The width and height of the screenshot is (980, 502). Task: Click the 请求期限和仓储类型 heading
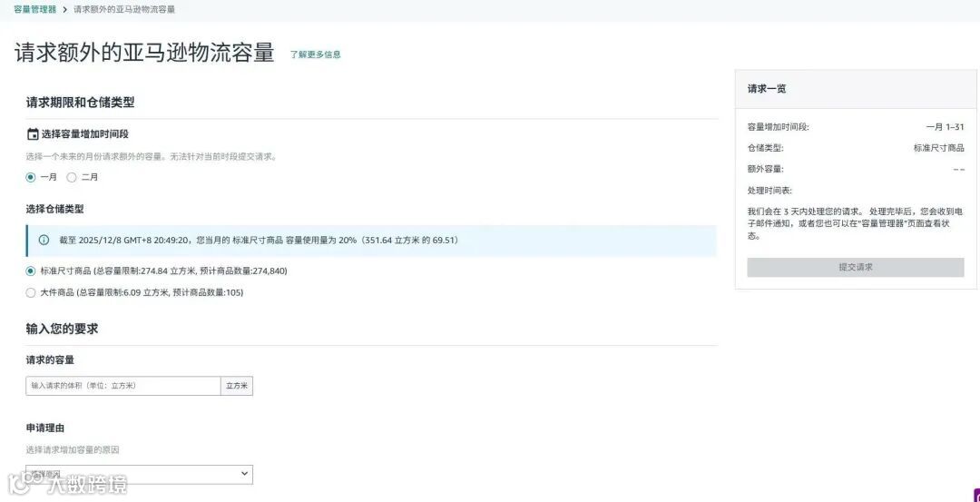pos(80,103)
